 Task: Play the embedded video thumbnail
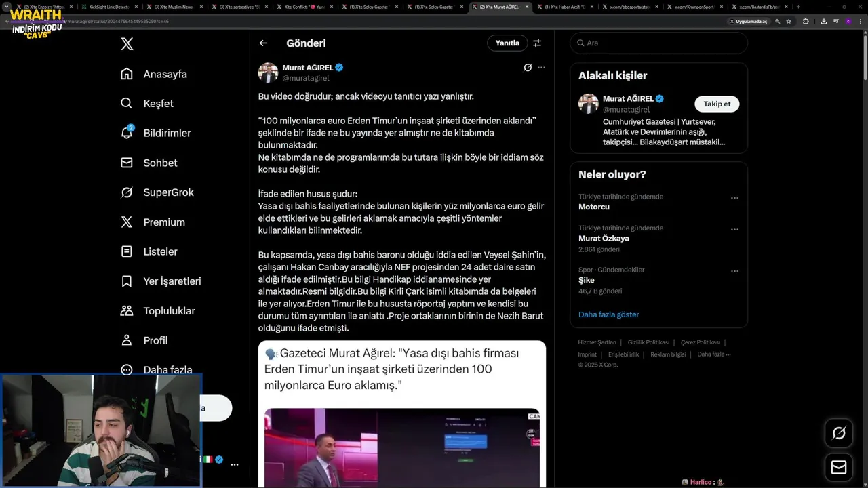pos(402,447)
